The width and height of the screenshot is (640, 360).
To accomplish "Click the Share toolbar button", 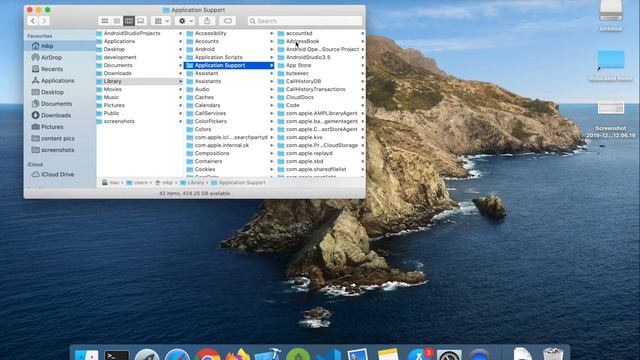I will click(x=207, y=21).
